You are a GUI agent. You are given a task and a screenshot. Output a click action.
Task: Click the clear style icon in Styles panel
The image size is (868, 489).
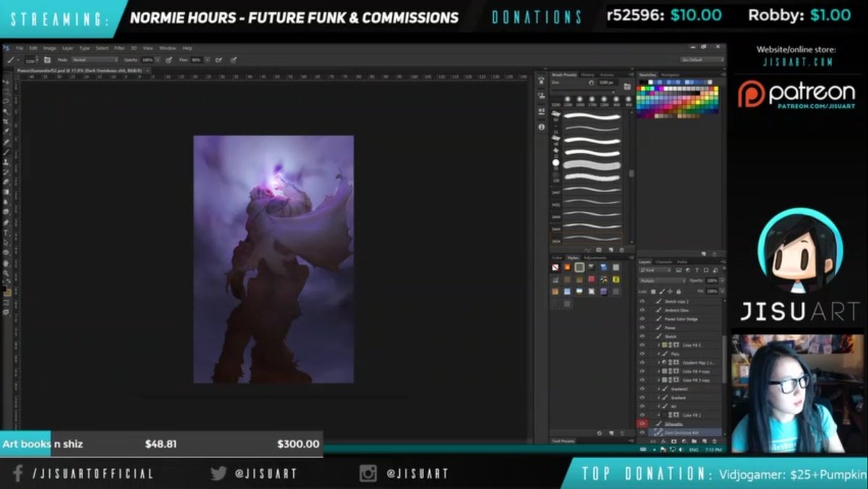click(x=599, y=433)
